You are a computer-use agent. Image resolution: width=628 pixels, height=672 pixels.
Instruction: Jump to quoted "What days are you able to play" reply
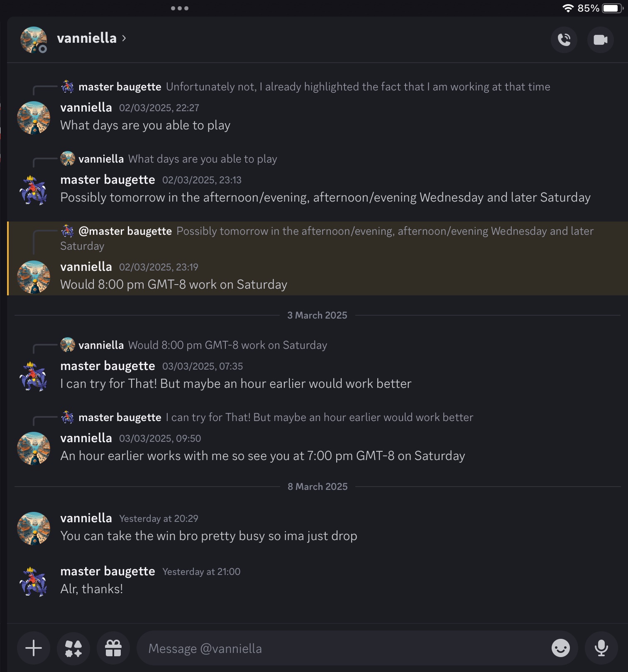202,159
